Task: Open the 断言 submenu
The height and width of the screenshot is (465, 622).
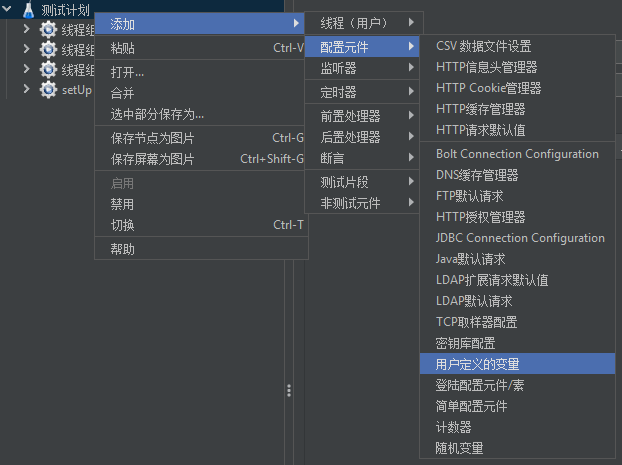Action: [332, 158]
